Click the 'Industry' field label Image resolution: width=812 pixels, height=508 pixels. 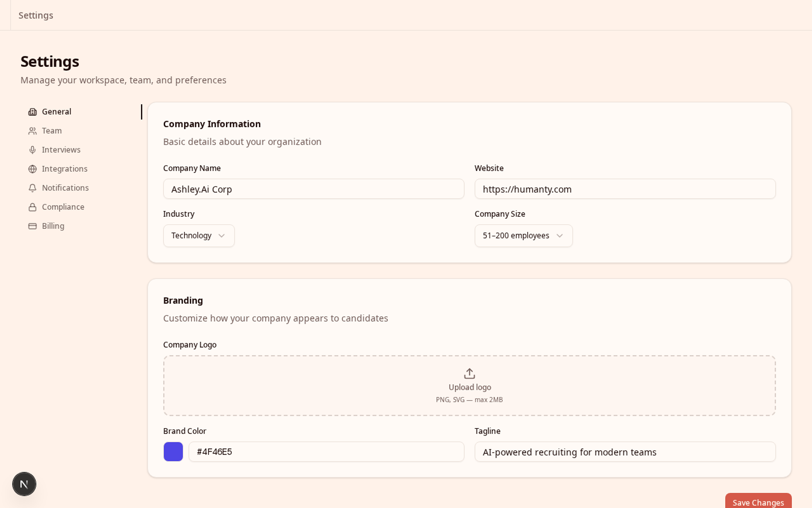(179, 214)
